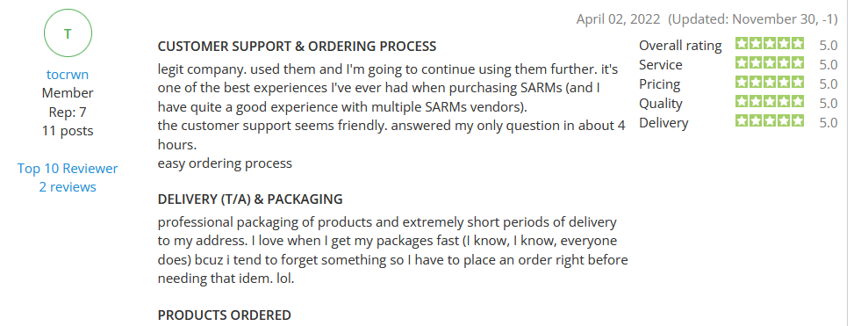868x326 pixels.
Task: Click the Overall rating star bar
Action: tap(770, 43)
